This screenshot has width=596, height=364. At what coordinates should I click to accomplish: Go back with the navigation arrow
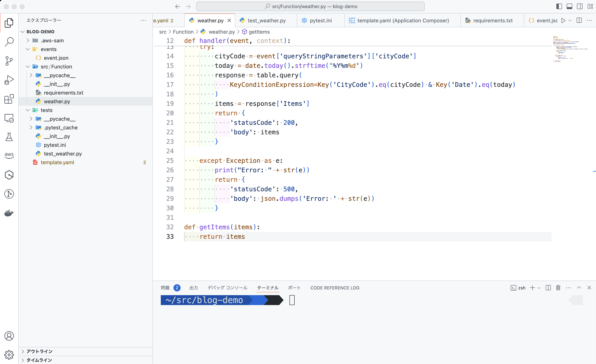point(178,7)
